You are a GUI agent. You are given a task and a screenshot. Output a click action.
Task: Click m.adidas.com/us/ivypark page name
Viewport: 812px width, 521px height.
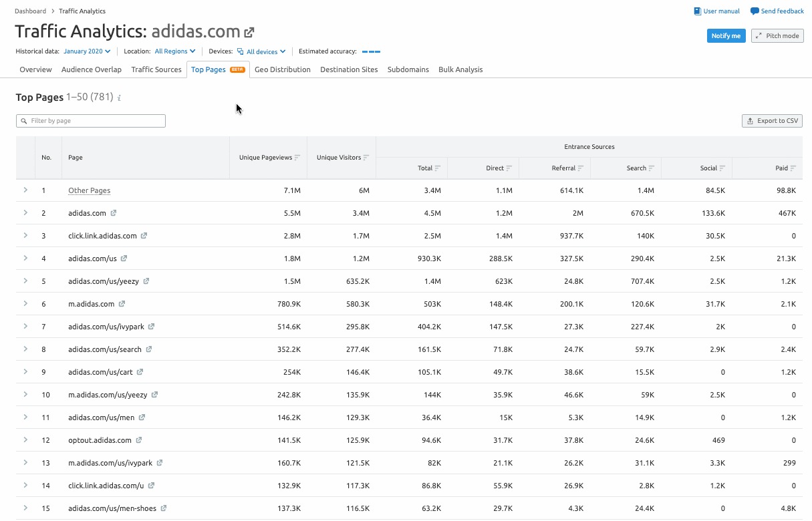[x=110, y=463]
